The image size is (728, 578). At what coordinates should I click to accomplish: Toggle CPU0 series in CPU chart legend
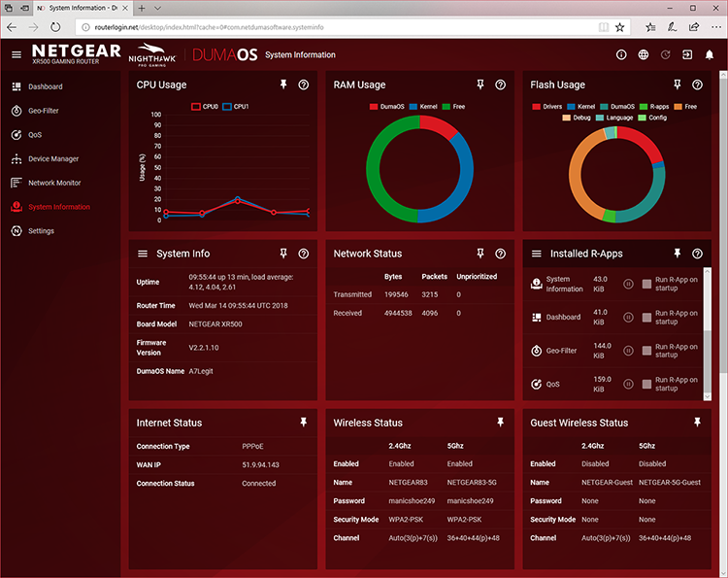[x=205, y=107]
